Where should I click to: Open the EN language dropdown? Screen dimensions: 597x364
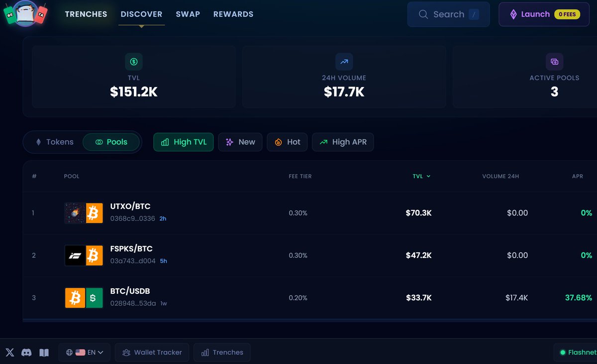pyautogui.click(x=85, y=353)
